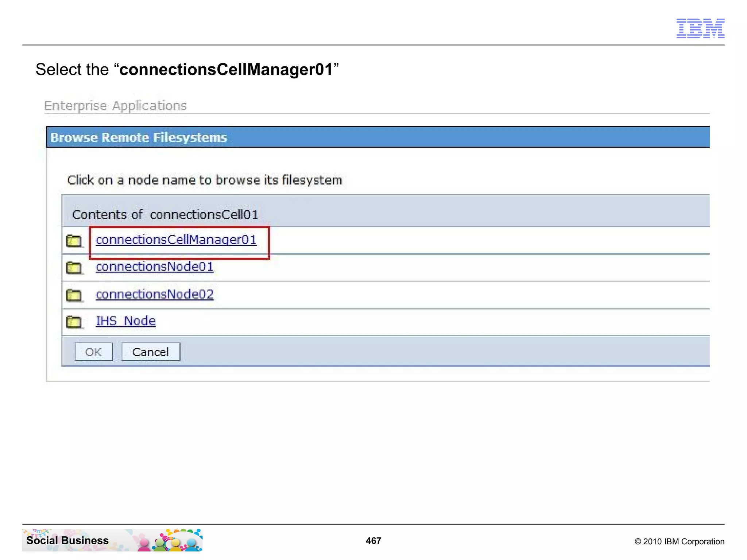747x560 pixels.
Task: Click the 2010 IBM Corporation copyright text
Action: [x=680, y=541]
